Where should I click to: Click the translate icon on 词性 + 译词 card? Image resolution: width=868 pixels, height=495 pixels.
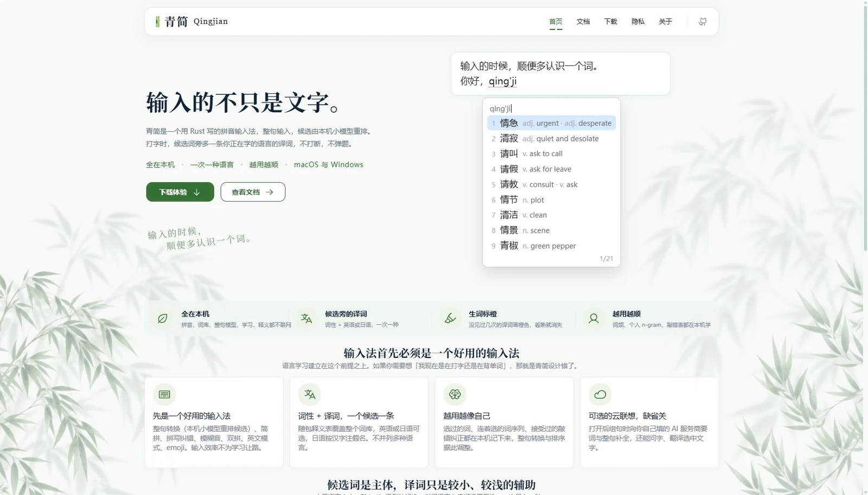(x=310, y=394)
